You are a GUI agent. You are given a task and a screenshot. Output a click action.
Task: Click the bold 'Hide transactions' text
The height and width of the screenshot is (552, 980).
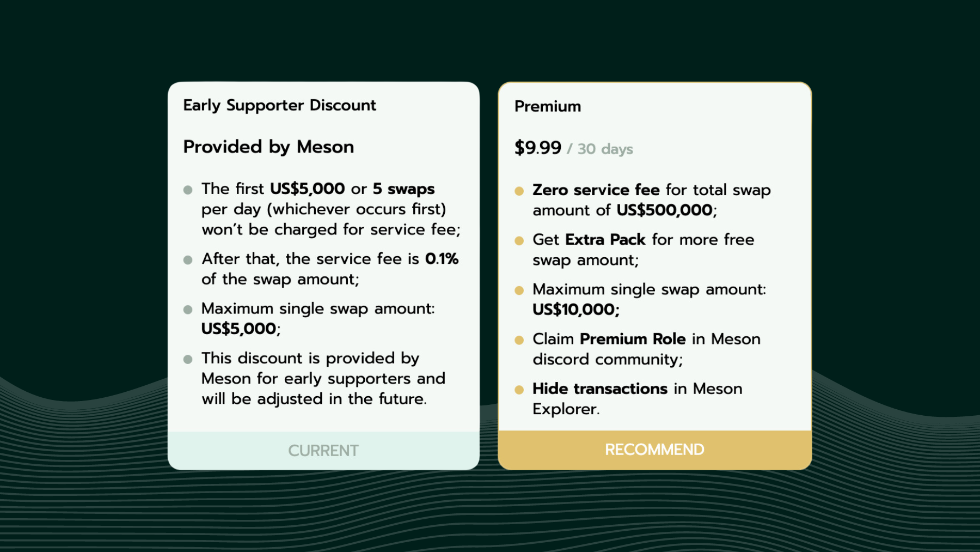(x=600, y=389)
